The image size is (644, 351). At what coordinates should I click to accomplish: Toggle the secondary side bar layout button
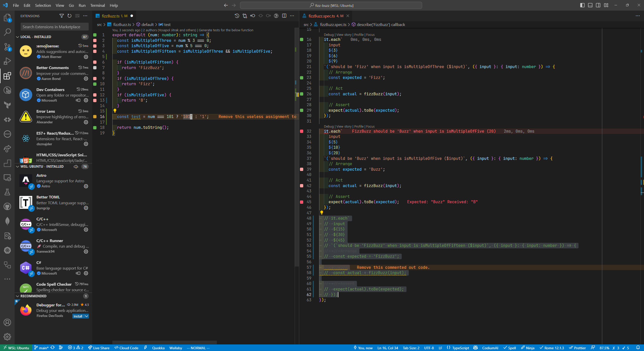tap(598, 5)
